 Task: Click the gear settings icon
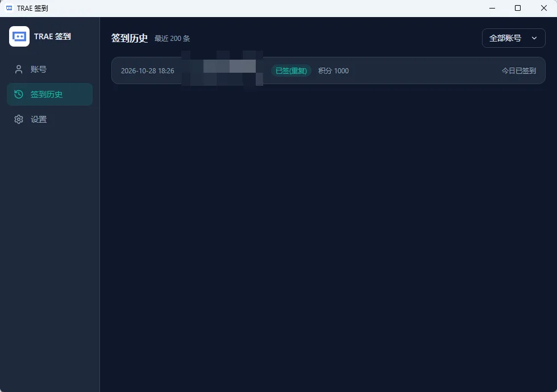[19, 119]
